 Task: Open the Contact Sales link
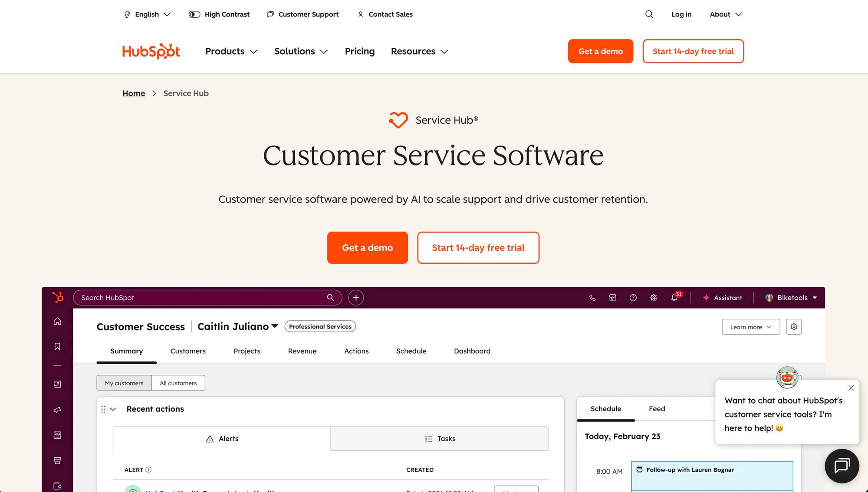click(385, 14)
